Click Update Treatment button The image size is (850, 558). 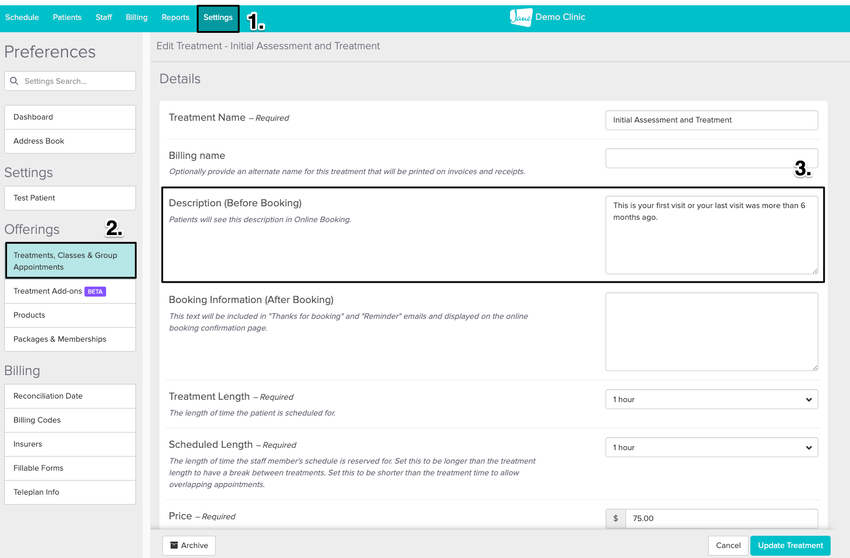tap(790, 546)
